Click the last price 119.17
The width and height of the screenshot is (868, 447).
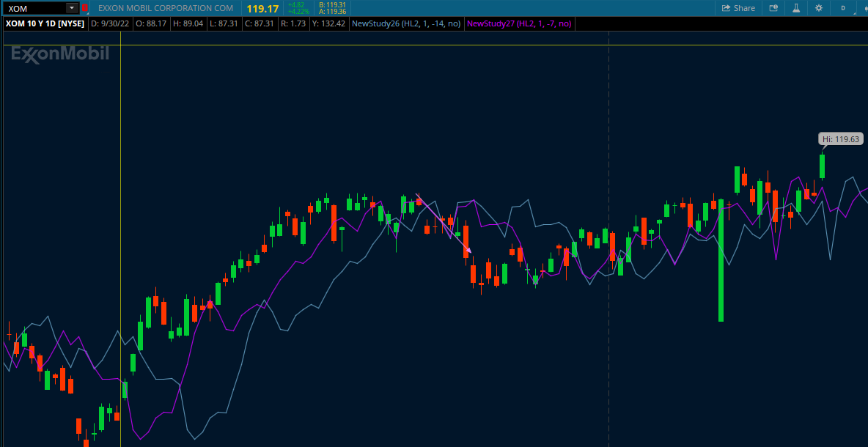pyautogui.click(x=262, y=9)
